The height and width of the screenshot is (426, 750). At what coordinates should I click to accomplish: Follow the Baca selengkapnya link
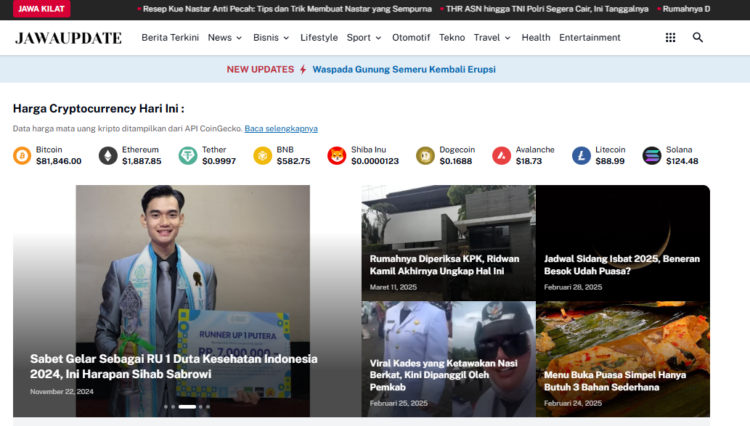coord(281,129)
